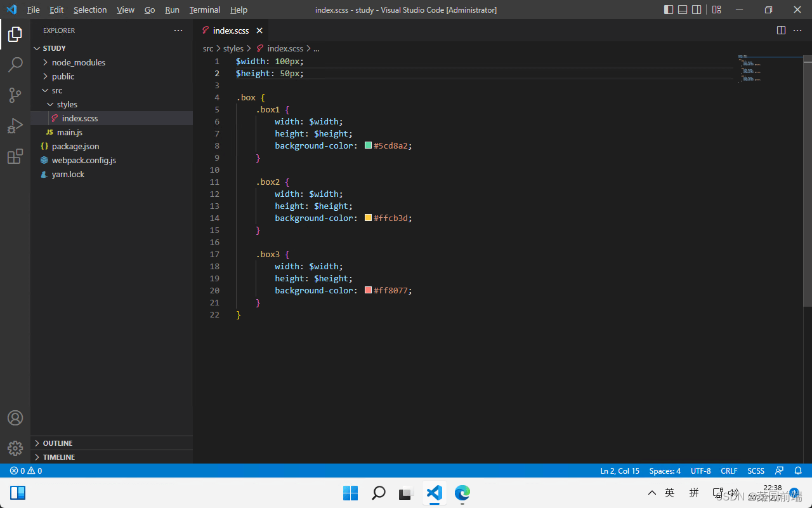Open the Windows Start button on taskbar
Screen dimensions: 812x508
(350, 493)
